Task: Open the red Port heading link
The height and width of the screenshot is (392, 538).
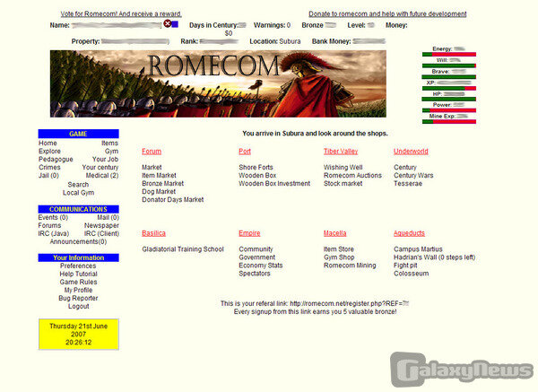Action: pyautogui.click(x=245, y=152)
